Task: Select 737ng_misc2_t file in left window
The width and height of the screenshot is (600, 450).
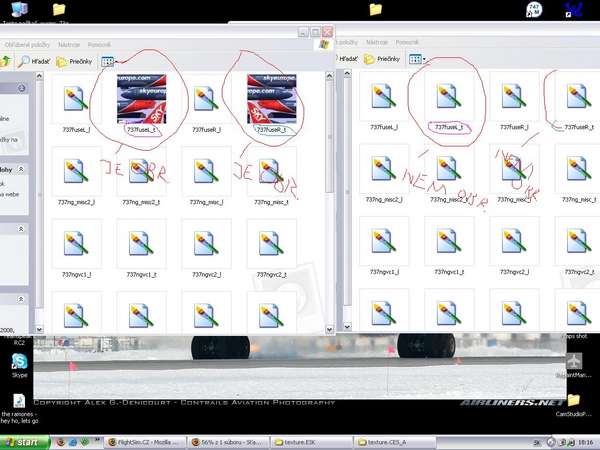Action: tap(141, 176)
